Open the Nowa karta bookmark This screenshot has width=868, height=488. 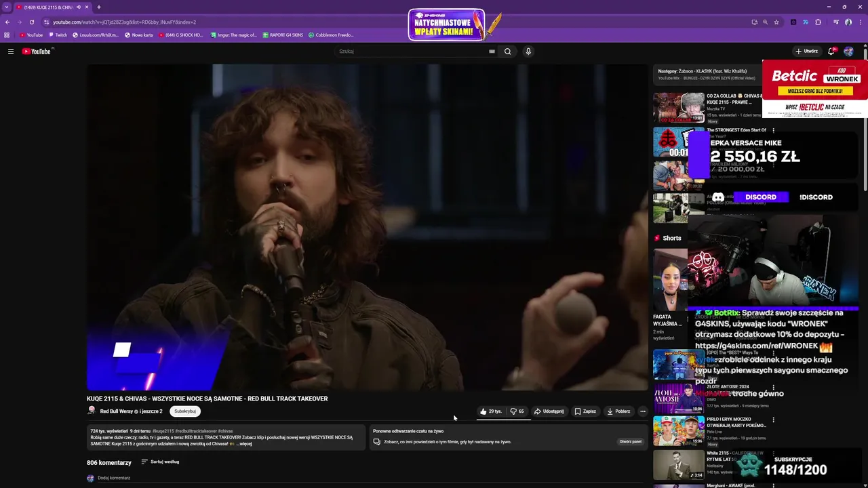coord(139,35)
